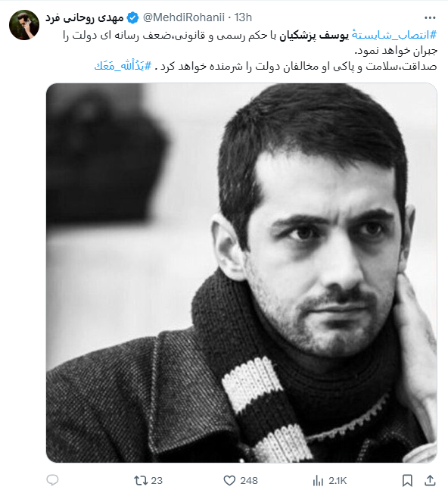Repost the tweet via retweet icon
This screenshot has width=448, height=493.
tap(141, 480)
